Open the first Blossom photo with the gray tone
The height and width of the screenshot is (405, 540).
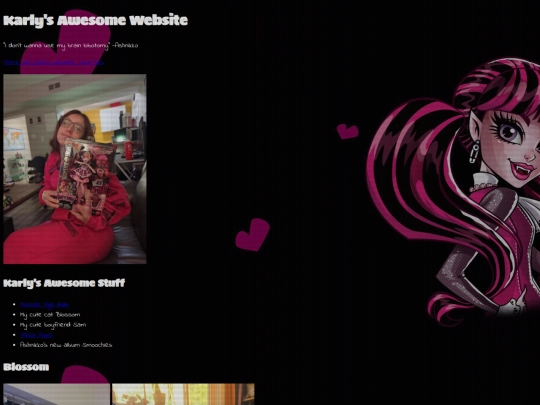pos(56,394)
